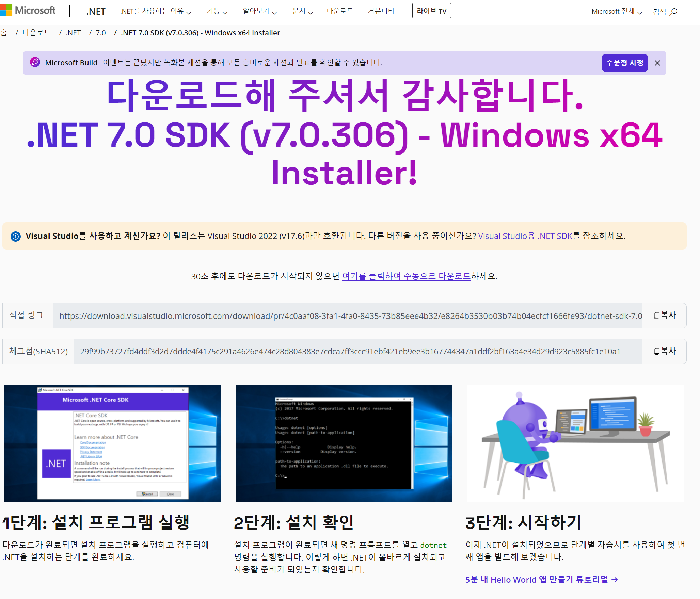The height and width of the screenshot is (599, 700).
Task: Open the '커뮤니티' nav menu item
Action: pyautogui.click(x=381, y=11)
